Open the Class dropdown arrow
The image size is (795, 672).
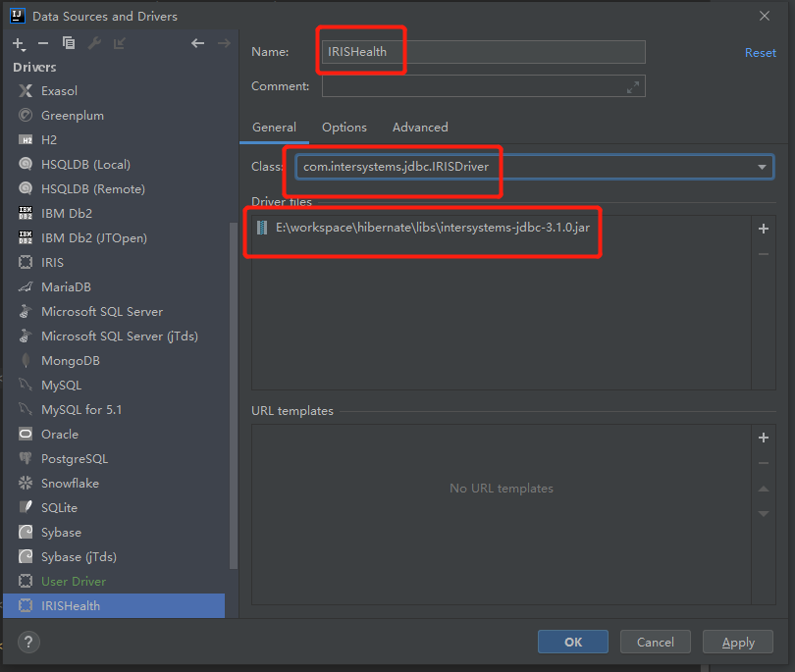coord(762,167)
